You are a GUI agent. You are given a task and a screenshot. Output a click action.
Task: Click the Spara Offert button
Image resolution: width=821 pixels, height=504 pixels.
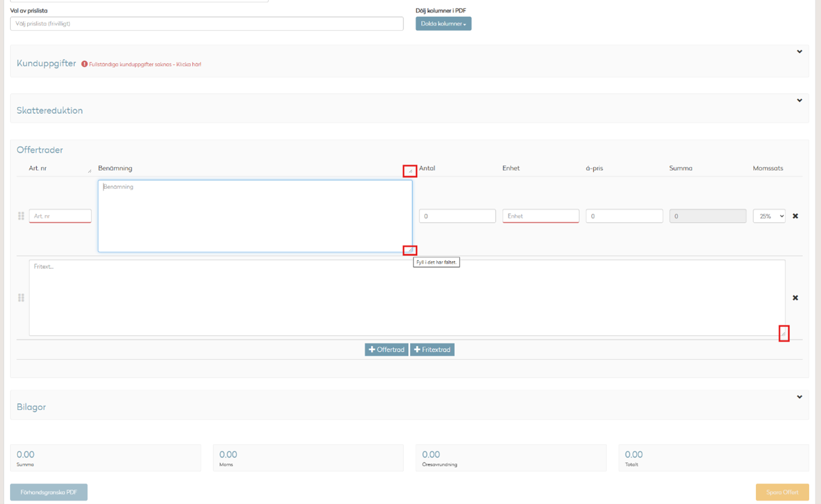pyautogui.click(x=782, y=492)
